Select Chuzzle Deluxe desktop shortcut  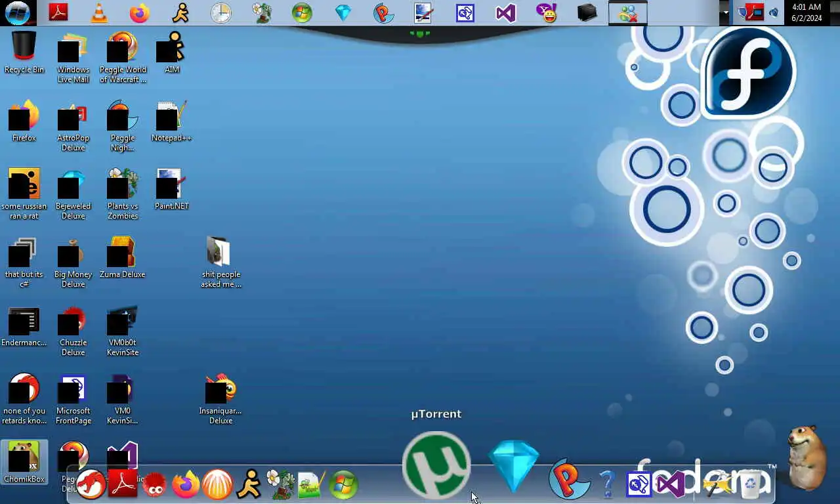pos(73,331)
